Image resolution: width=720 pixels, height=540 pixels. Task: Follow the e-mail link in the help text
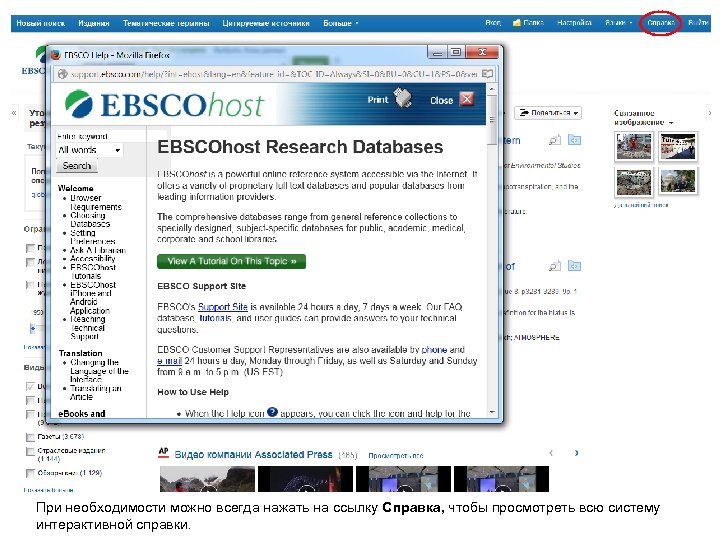tap(169, 361)
